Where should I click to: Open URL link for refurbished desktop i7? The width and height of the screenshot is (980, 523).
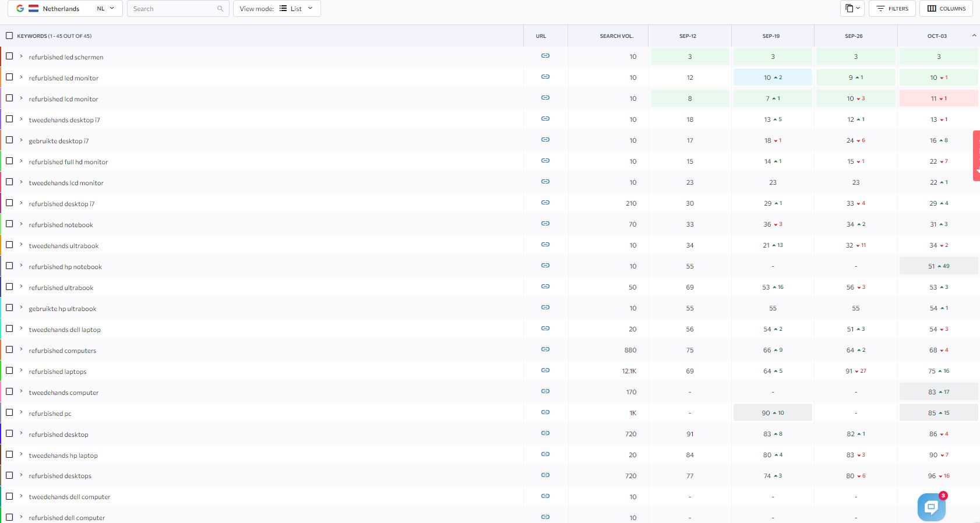[545, 203]
